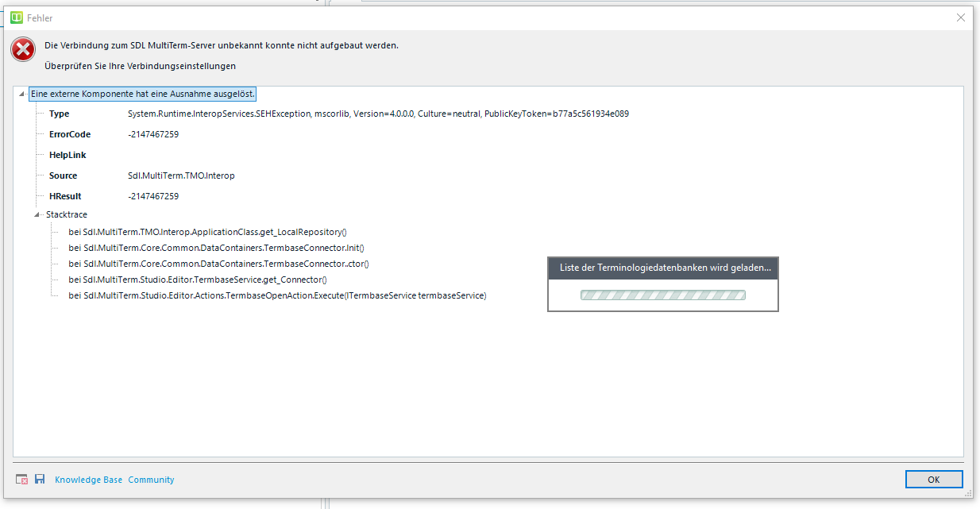Select stack line TermbaseConnector..ctor()

(x=218, y=264)
